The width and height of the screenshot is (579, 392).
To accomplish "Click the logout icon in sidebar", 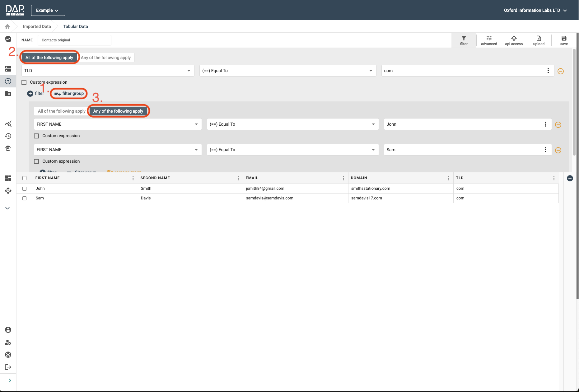I will [8, 367].
